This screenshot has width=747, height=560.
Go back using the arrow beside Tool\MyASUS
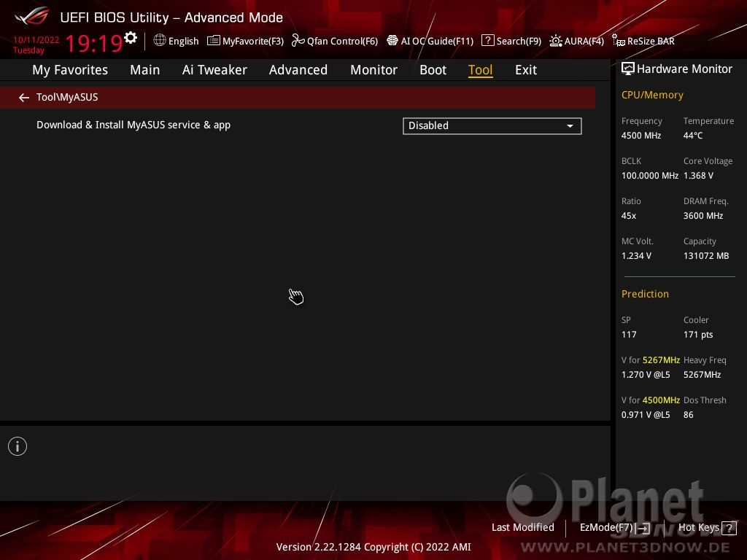(x=24, y=98)
